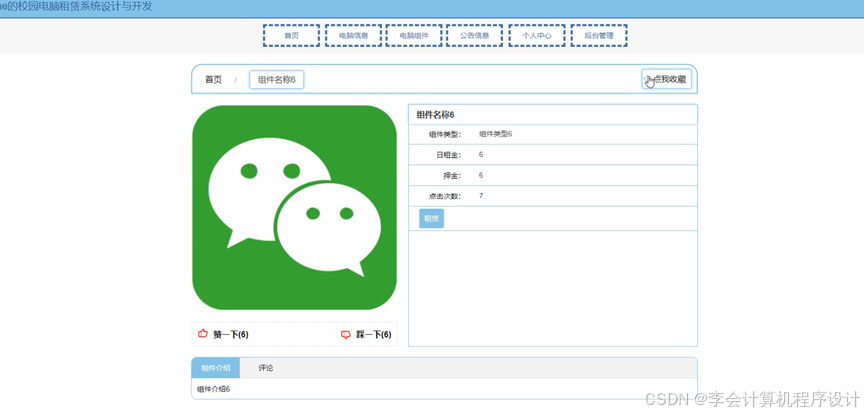Open the 电脑组件 menu item
The height and width of the screenshot is (414, 864).
414,35
